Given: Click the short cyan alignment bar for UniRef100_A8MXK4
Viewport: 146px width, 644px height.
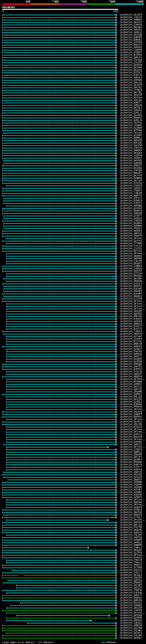Looking at the screenshot, I should click(49, 621).
